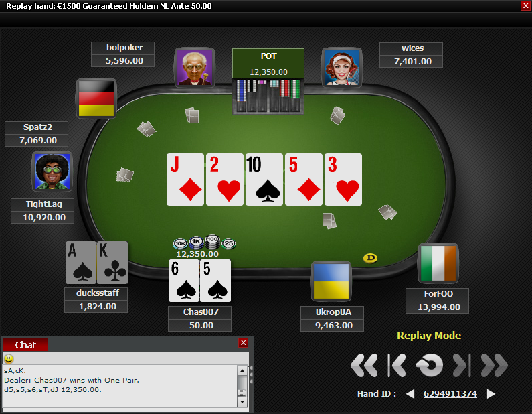Step back one action in replay
Image resolution: width=532 pixels, height=414 pixels.
pyautogui.click(x=397, y=366)
